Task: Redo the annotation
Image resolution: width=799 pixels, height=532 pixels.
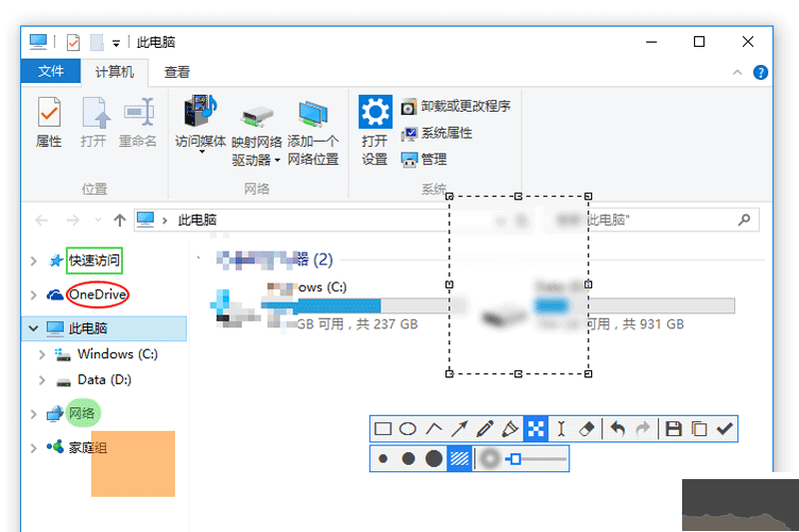Action: (643, 429)
